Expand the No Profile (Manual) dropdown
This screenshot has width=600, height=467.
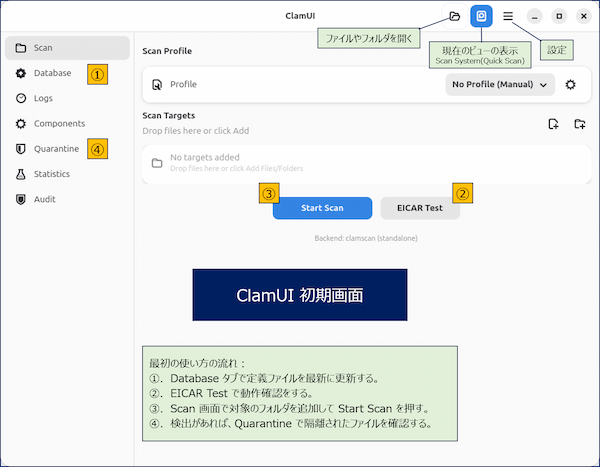click(x=500, y=85)
